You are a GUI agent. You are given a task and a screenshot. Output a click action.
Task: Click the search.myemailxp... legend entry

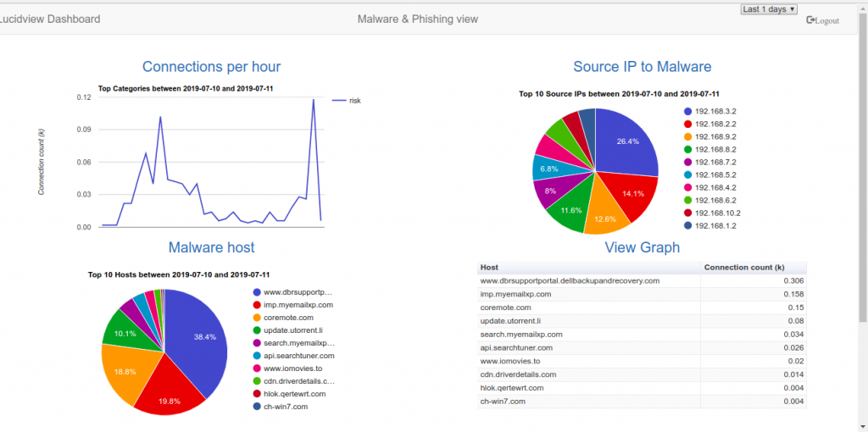293,343
